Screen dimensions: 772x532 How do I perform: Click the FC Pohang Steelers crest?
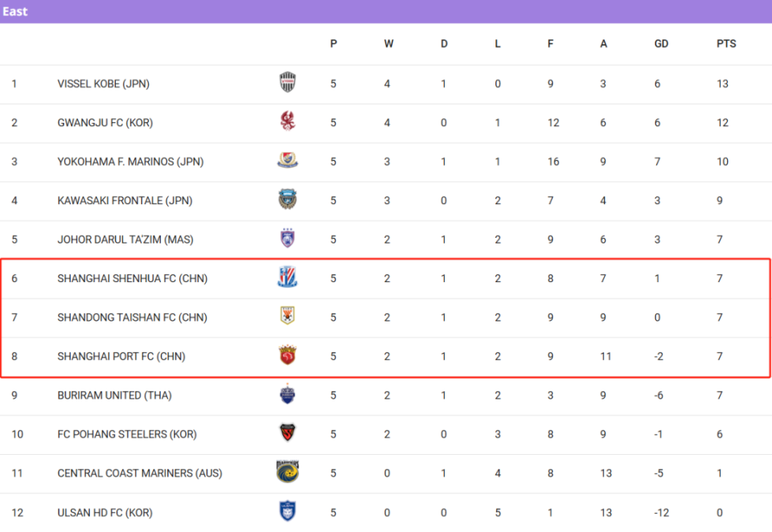click(x=288, y=434)
